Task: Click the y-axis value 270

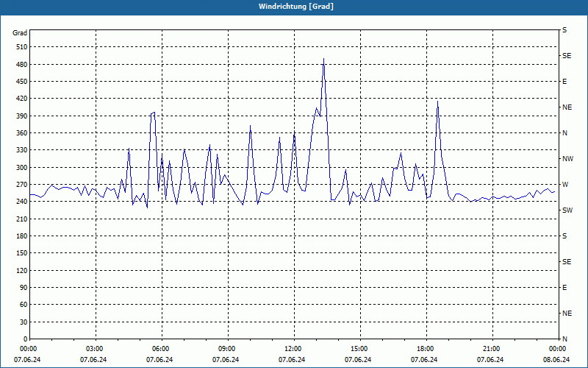Action: pyautogui.click(x=22, y=185)
